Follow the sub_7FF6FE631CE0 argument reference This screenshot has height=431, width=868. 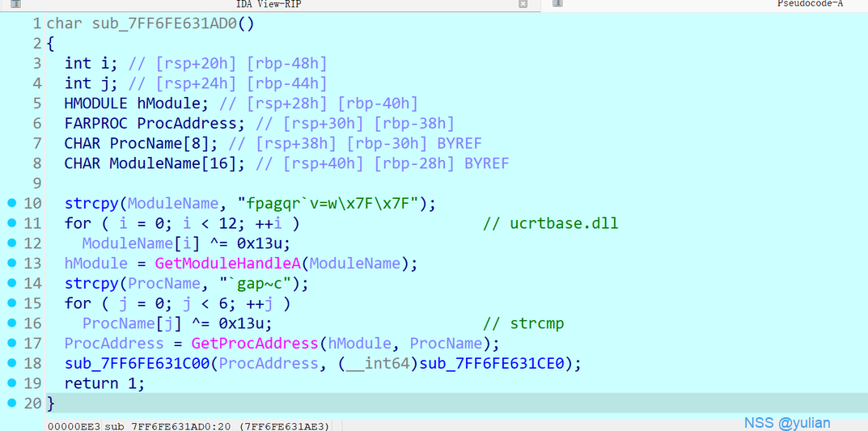point(497,364)
